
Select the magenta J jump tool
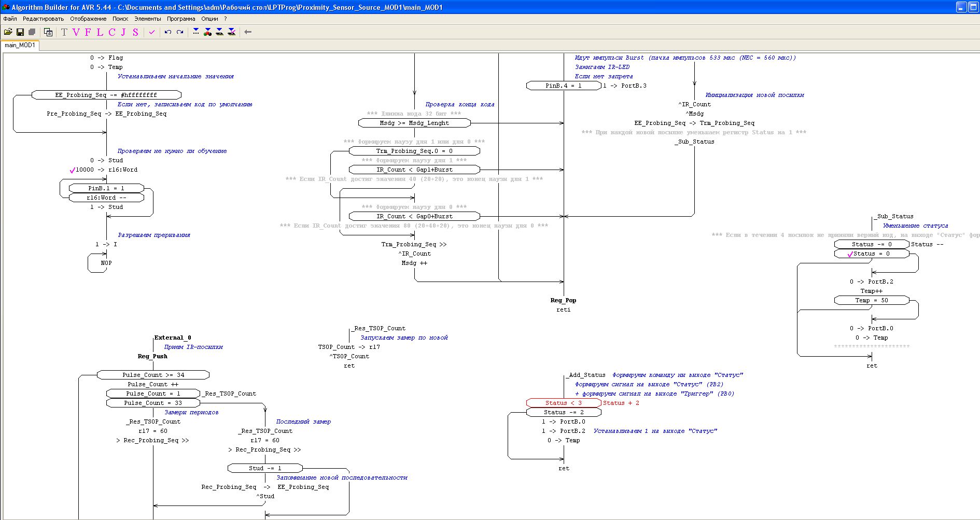(x=123, y=32)
